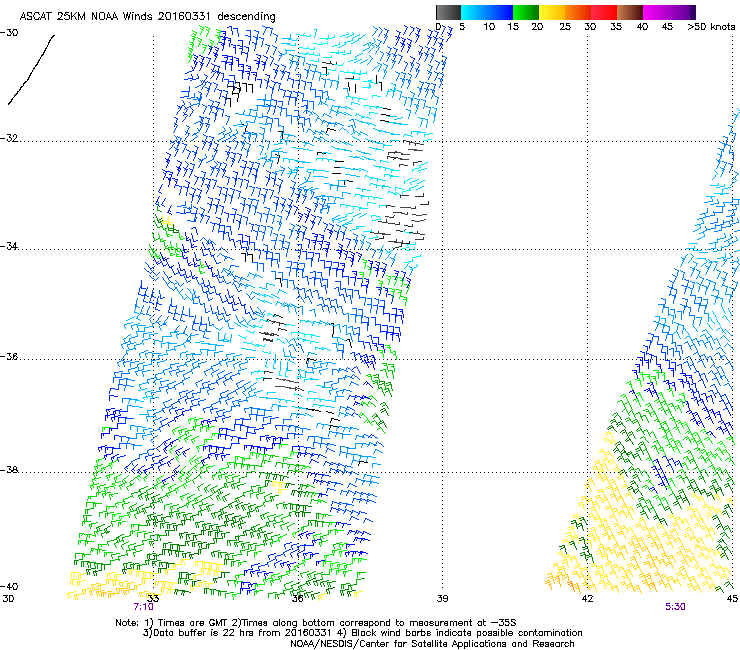Click the '39' longitude label

442,599
